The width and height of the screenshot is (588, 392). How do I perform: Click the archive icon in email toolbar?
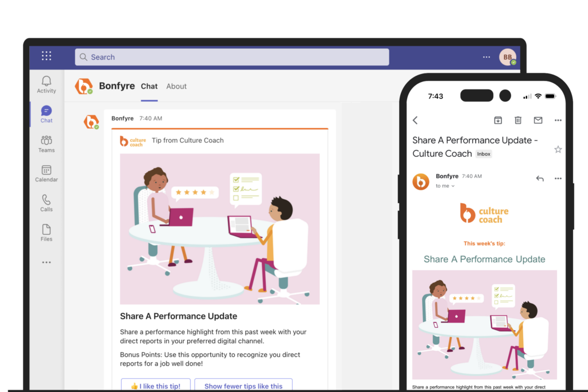click(x=498, y=121)
